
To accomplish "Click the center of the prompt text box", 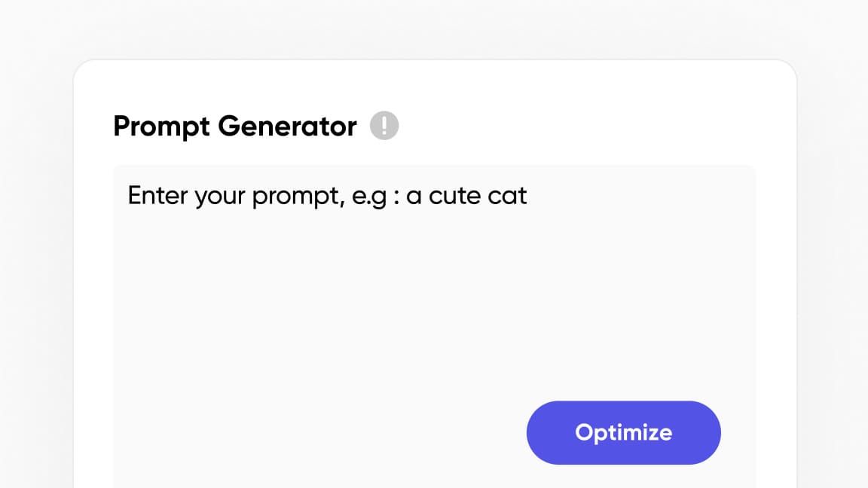I will coord(434,326).
